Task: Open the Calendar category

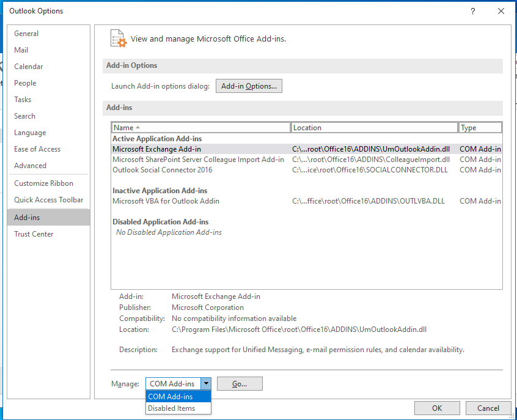Action: click(x=48, y=67)
